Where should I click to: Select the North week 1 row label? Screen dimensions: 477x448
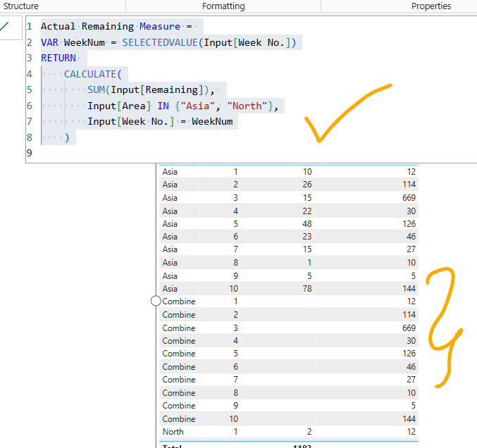point(173,432)
